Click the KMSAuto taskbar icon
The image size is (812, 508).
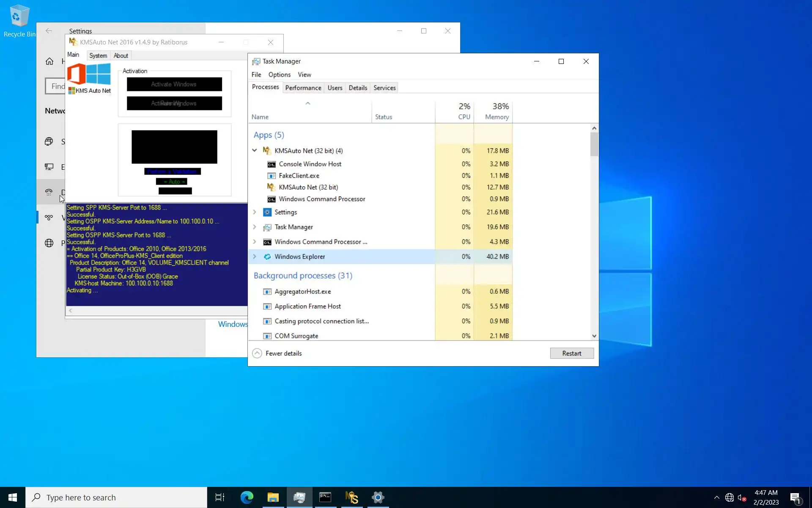[x=351, y=497]
